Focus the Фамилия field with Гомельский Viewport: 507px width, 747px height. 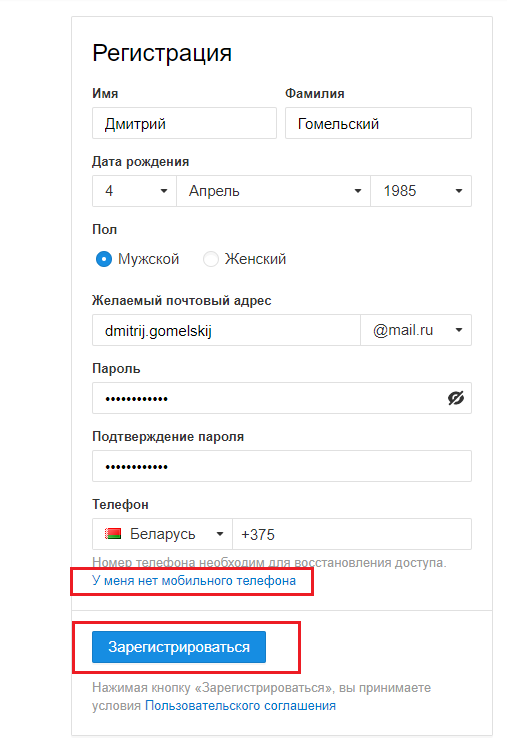click(x=378, y=123)
